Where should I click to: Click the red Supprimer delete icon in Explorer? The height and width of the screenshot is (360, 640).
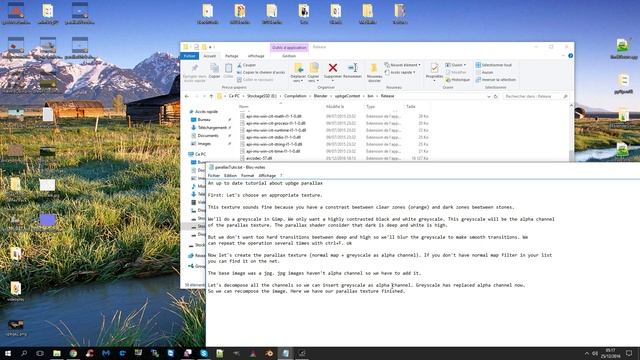[x=333, y=68]
